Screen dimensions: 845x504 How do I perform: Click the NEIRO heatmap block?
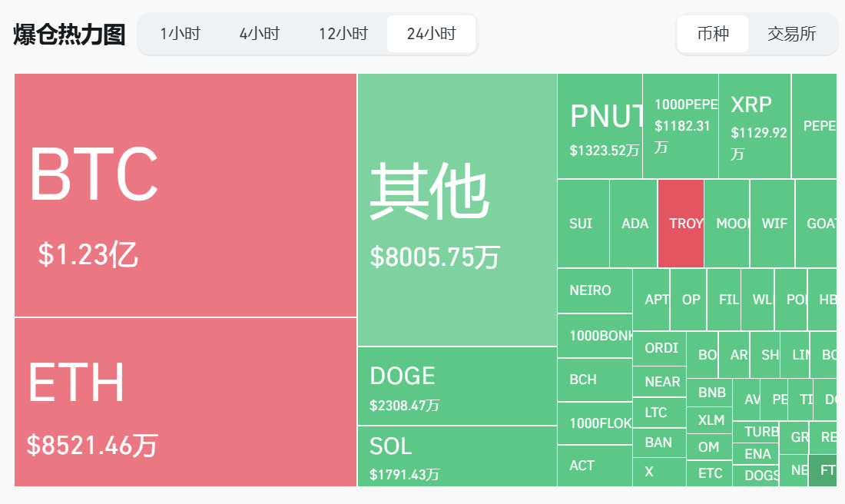click(x=594, y=290)
